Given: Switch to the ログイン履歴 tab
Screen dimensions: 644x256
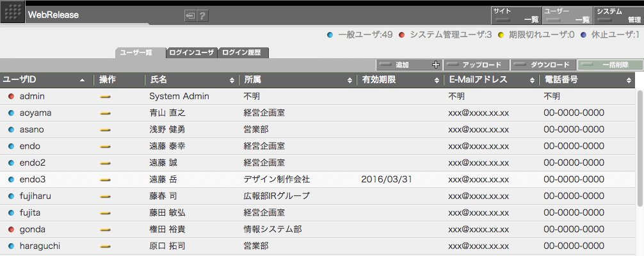Looking at the screenshot, I should coord(243,53).
